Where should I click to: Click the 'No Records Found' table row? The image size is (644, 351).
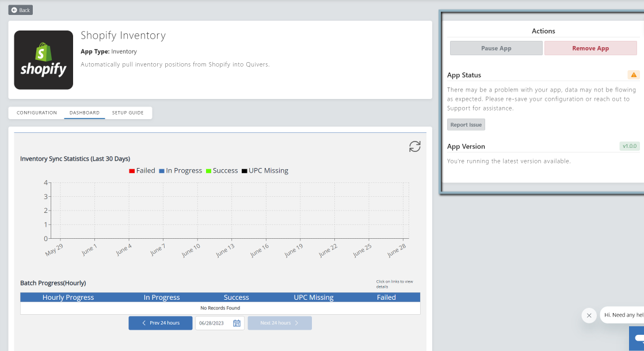[x=220, y=308]
